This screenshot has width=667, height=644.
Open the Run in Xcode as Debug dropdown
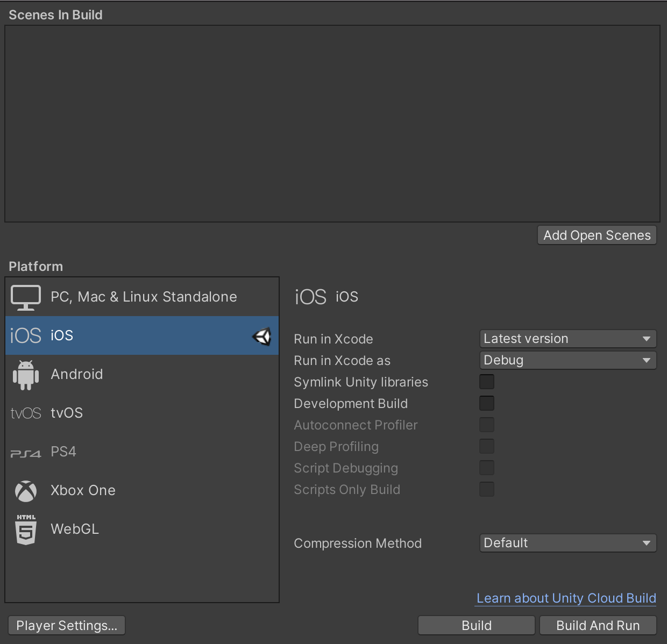click(x=567, y=360)
